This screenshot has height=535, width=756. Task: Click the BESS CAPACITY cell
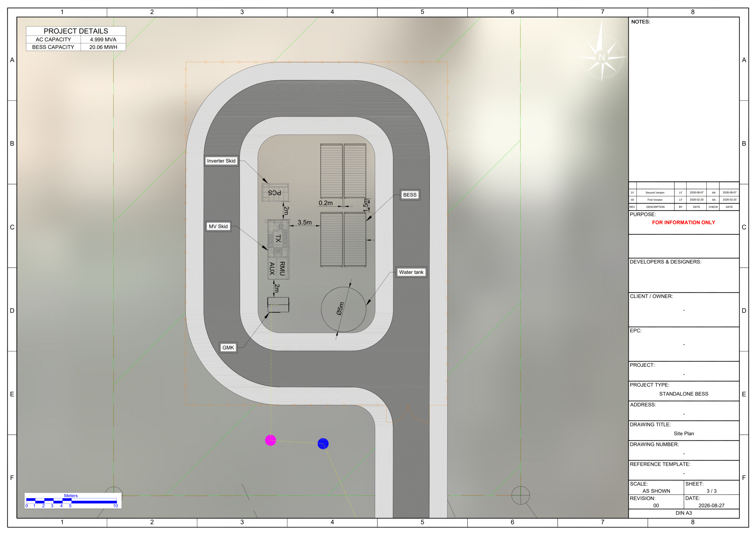click(53, 47)
